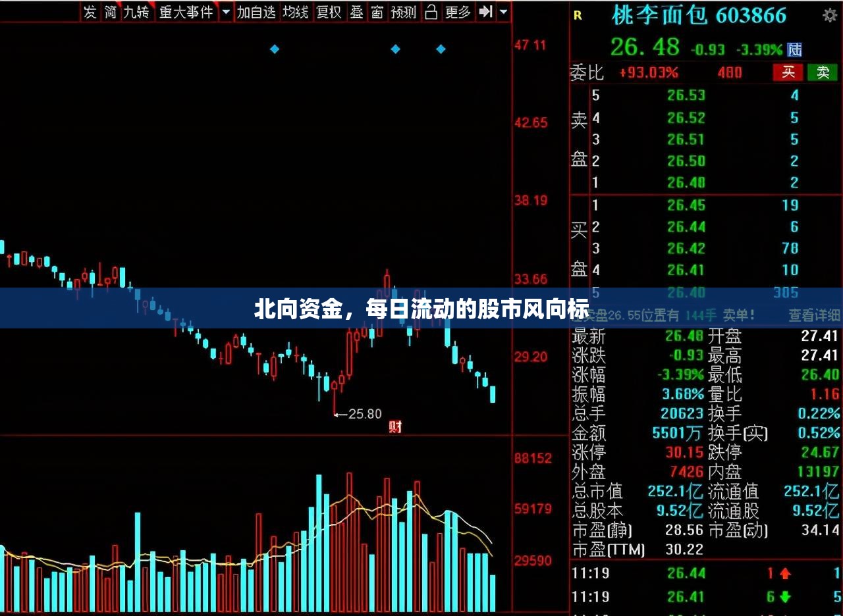This screenshot has width=843, height=616.
Task: Click the yellow R margin icon
Action: coord(578,15)
